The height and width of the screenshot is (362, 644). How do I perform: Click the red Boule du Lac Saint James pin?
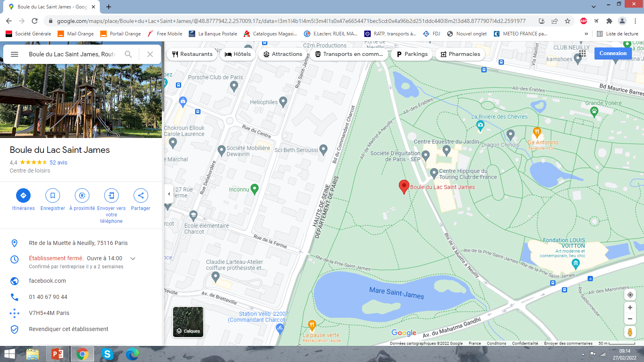click(404, 187)
